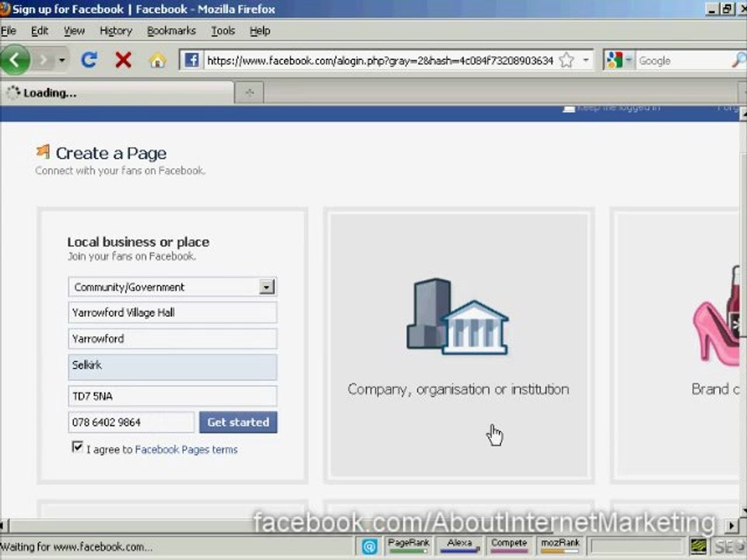Open the Help menu

click(260, 31)
